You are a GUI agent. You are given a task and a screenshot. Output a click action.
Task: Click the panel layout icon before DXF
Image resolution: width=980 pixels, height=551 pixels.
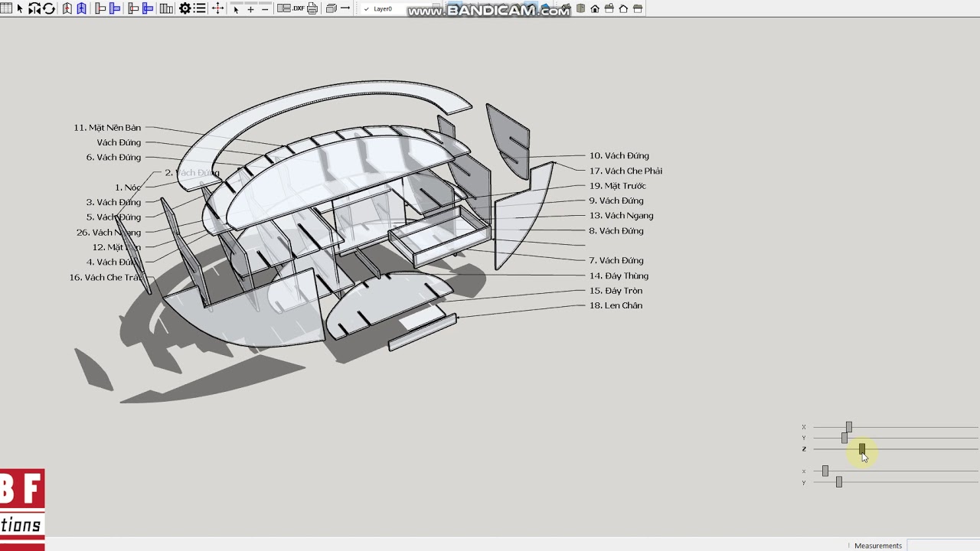coord(283,8)
